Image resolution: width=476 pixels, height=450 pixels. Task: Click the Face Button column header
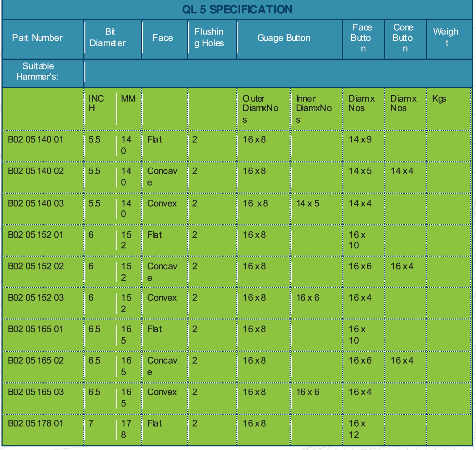coord(362,38)
